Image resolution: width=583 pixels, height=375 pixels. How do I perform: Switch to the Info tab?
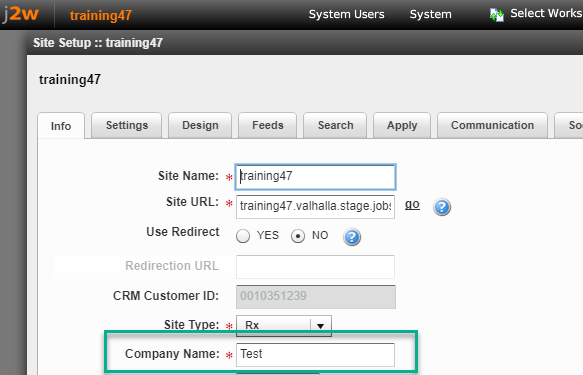tap(61, 126)
